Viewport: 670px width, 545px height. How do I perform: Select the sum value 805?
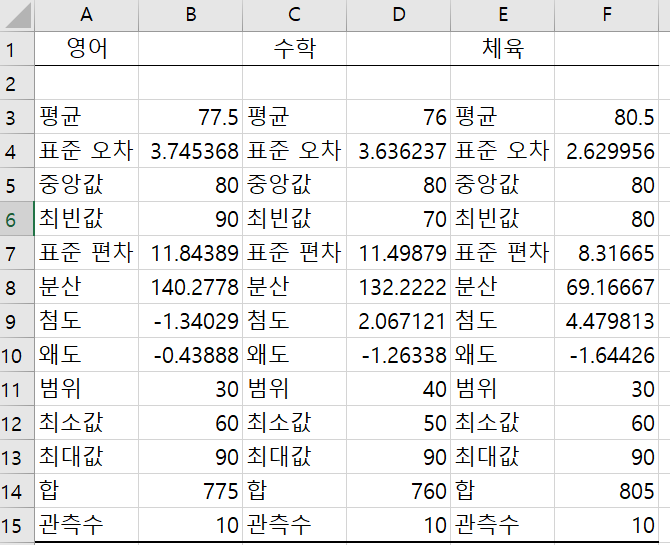[x=606, y=491]
